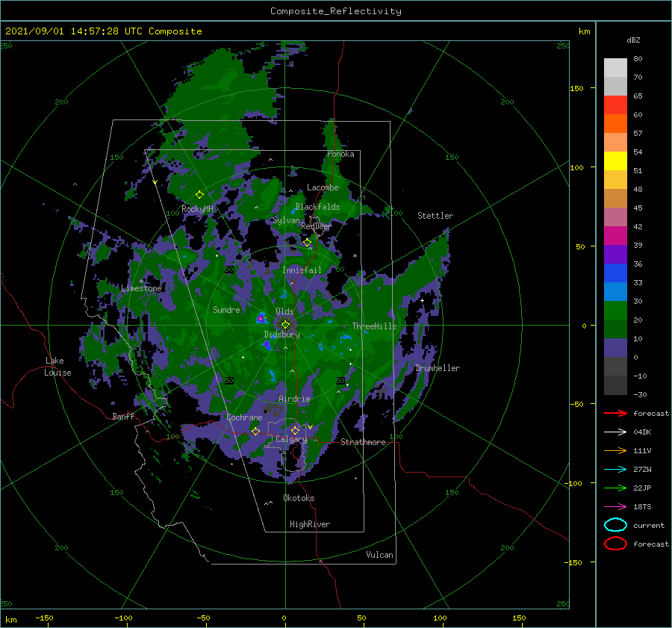Select the 42 dBZ magenta color swatch
The width and height of the screenshot is (672, 628).
(x=615, y=236)
